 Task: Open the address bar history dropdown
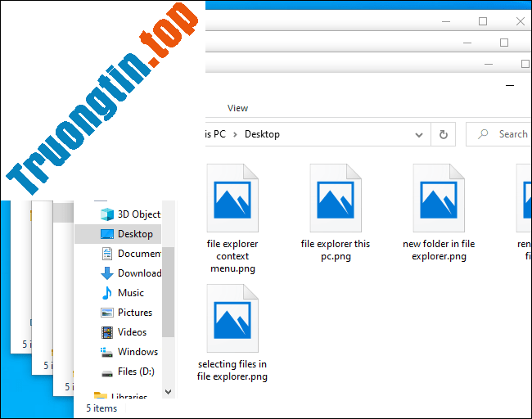pyautogui.click(x=419, y=135)
